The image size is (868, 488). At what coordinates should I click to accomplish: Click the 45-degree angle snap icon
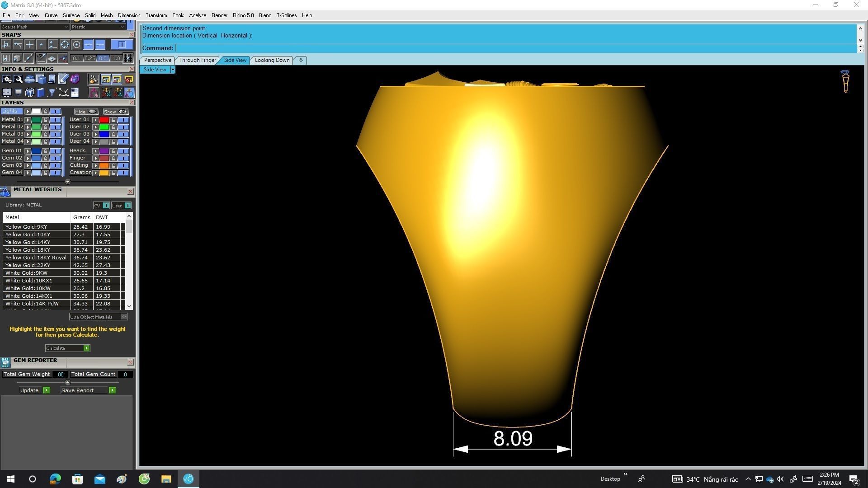[41, 58]
